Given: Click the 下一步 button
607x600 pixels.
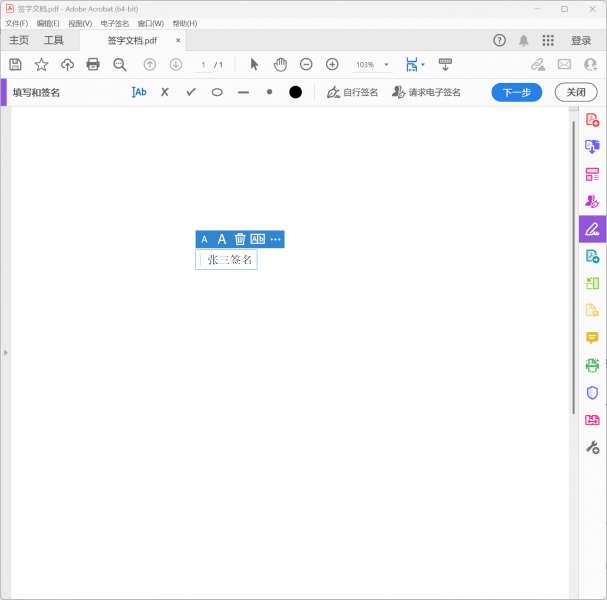Looking at the screenshot, I should [516, 92].
